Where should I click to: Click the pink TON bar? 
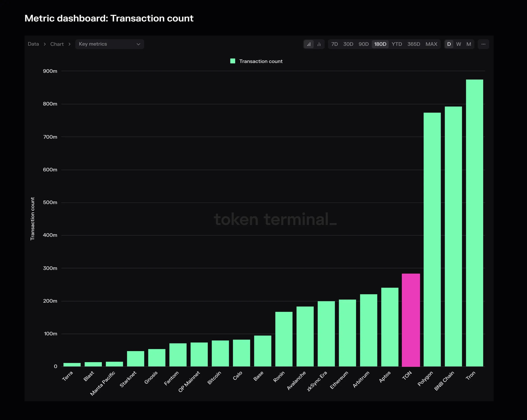pyautogui.click(x=411, y=320)
